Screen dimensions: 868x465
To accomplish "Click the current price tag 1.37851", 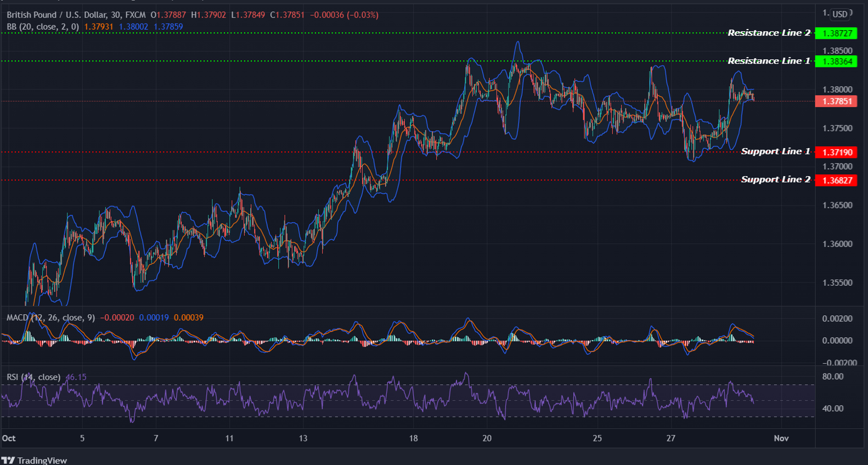I will pyautogui.click(x=836, y=101).
